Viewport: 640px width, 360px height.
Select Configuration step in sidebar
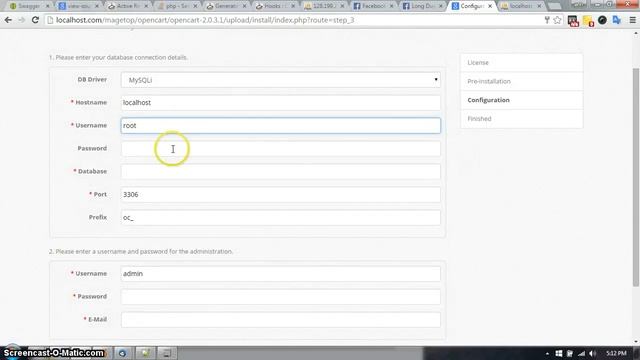tap(522, 100)
